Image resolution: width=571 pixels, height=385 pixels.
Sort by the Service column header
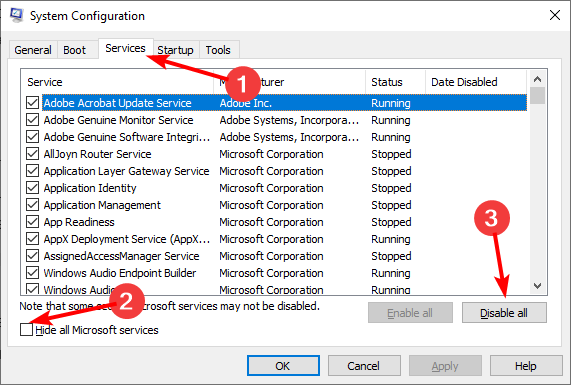click(x=117, y=82)
